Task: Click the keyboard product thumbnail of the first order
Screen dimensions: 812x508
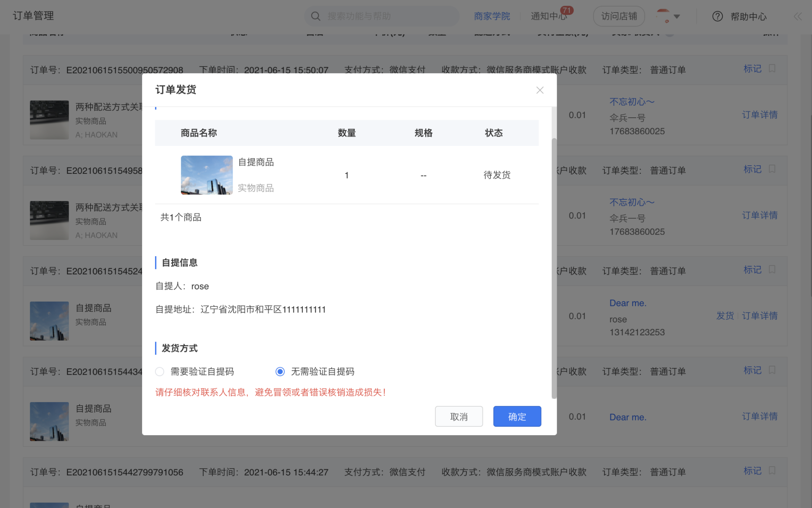Action: coord(49,120)
